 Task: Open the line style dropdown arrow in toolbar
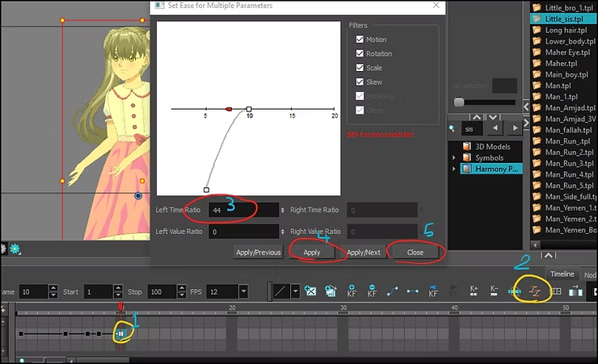pyautogui.click(x=295, y=292)
